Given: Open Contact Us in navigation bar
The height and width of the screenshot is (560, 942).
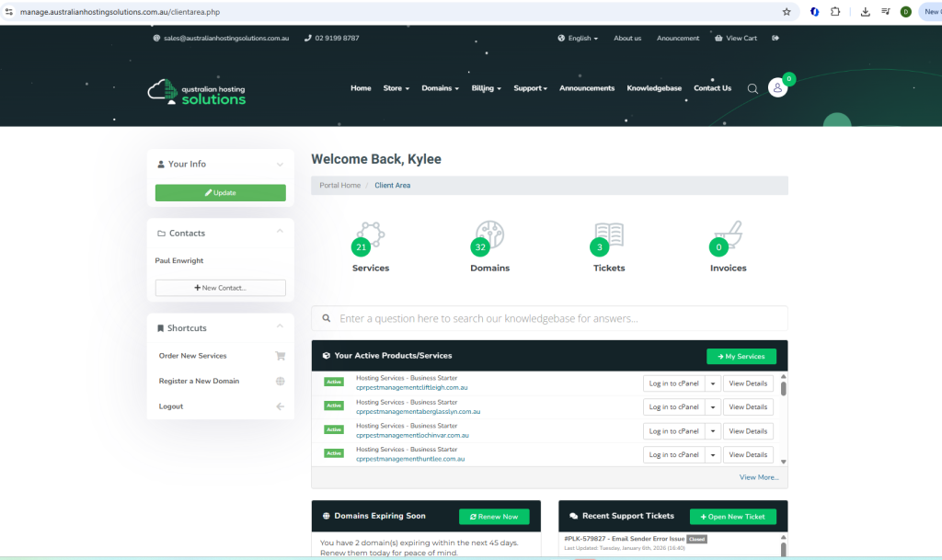Looking at the screenshot, I should [713, 88].
